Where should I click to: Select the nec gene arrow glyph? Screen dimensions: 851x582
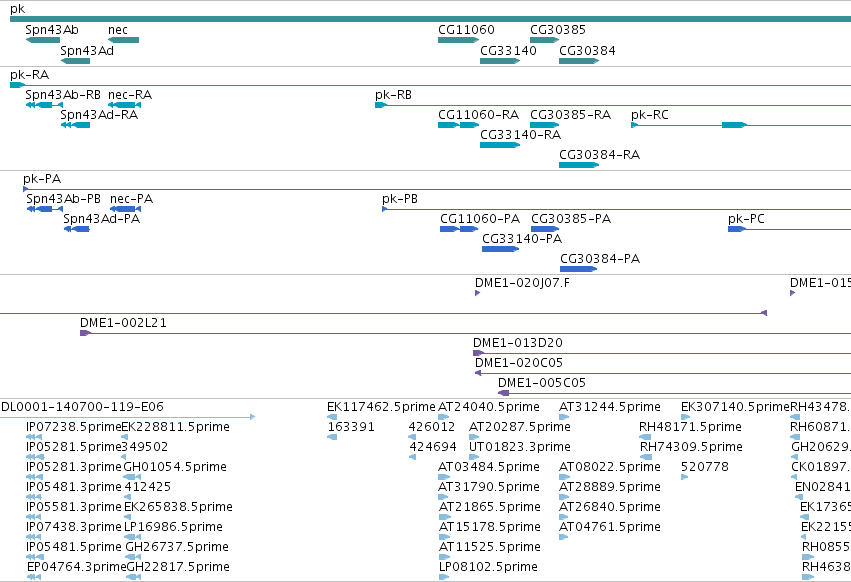tap(123, 40)
